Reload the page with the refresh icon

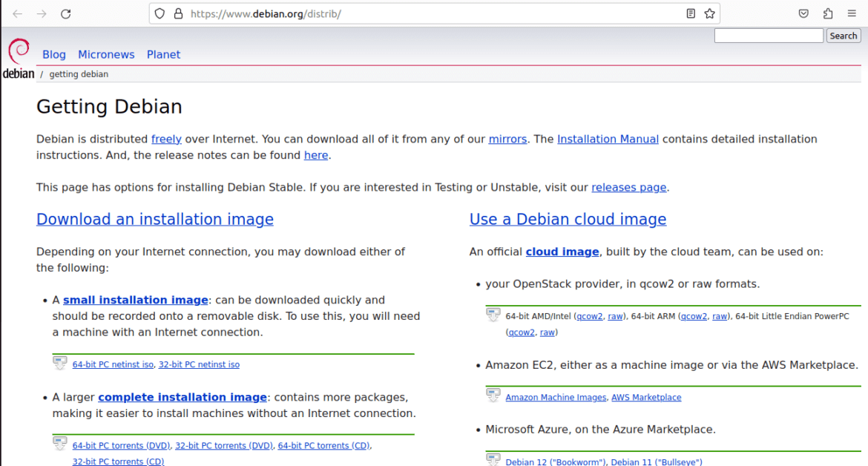[x=66, y=13]
